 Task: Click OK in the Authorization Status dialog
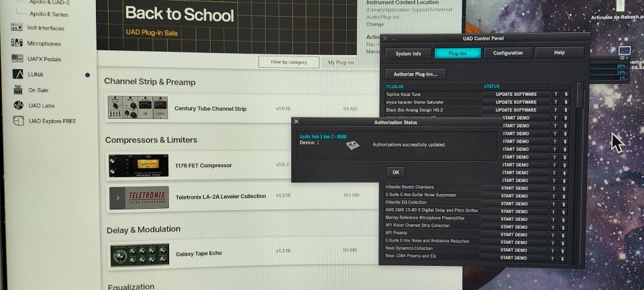point(396,172)
